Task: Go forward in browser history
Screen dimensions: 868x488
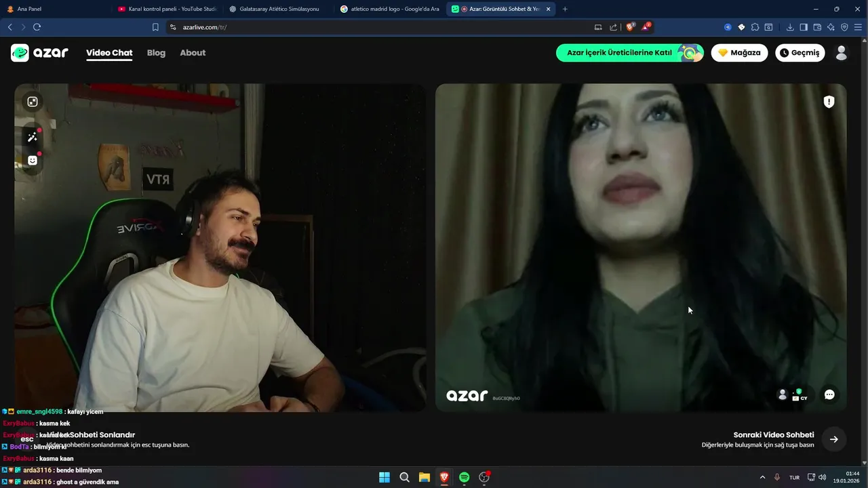Action: pyautogui.click(x=23, y=27)
